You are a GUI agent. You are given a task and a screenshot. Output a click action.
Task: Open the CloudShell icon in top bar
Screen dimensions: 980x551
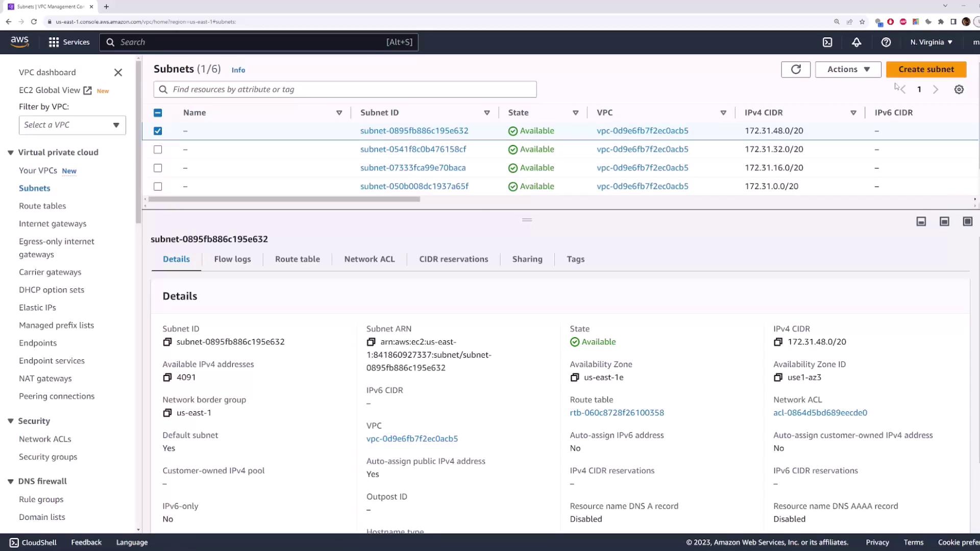click(827, 42)
